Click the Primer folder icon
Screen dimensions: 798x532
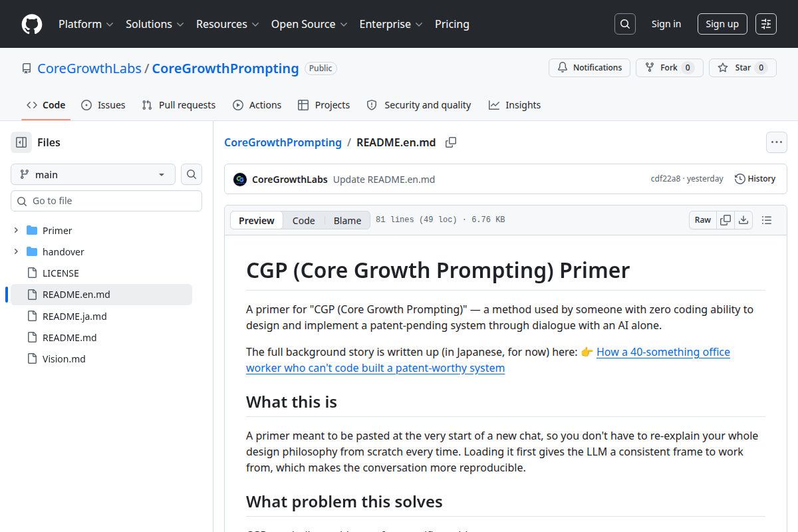(32, 231)
